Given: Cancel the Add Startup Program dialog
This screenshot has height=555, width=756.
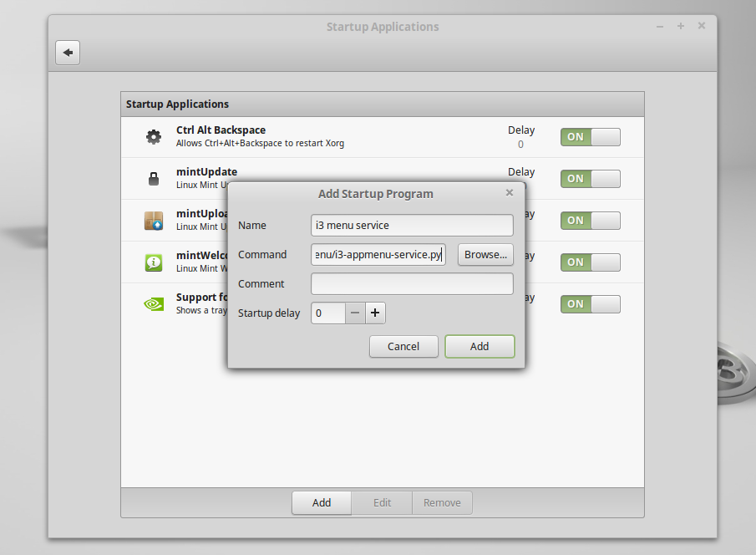Looking at the screenshot, I should tap(403, 347).
